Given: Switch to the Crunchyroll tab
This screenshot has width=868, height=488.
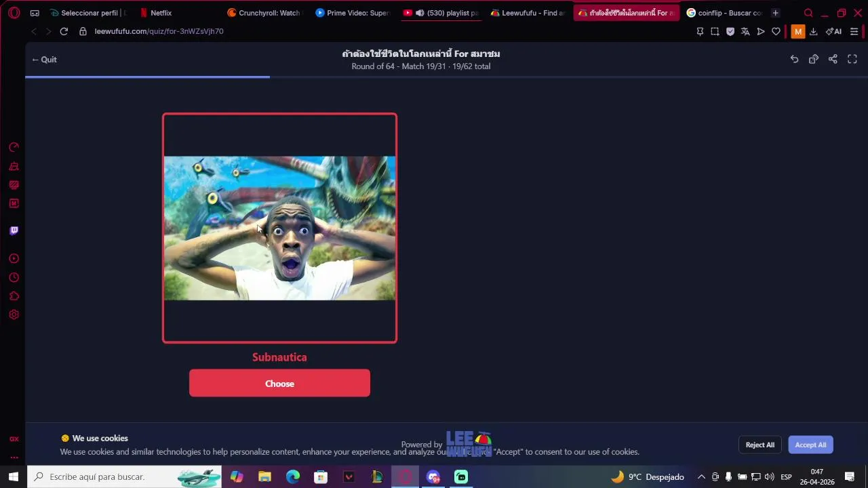Looking at the screenshot, I should (x=264, y=13).
